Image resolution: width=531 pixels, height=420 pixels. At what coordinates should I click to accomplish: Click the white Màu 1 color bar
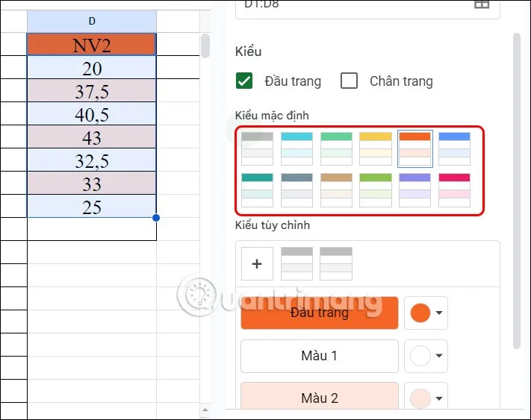click(x=320, y=356)
